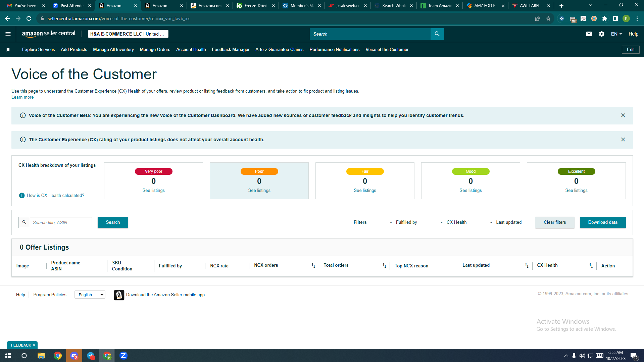Image resolution: width=644 pixels, height=362 pixels.
Task: Click the Download data button
Action: [x=603, y=222]
